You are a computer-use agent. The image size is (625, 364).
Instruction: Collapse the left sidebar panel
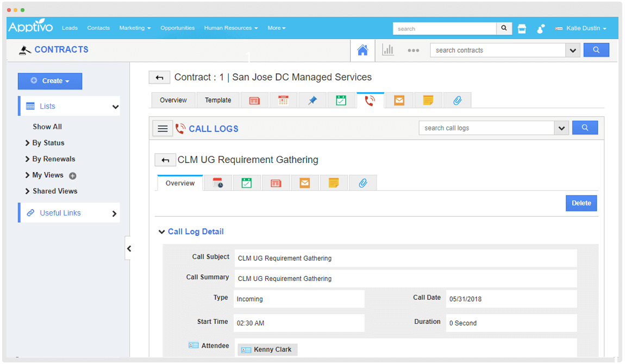128,249
